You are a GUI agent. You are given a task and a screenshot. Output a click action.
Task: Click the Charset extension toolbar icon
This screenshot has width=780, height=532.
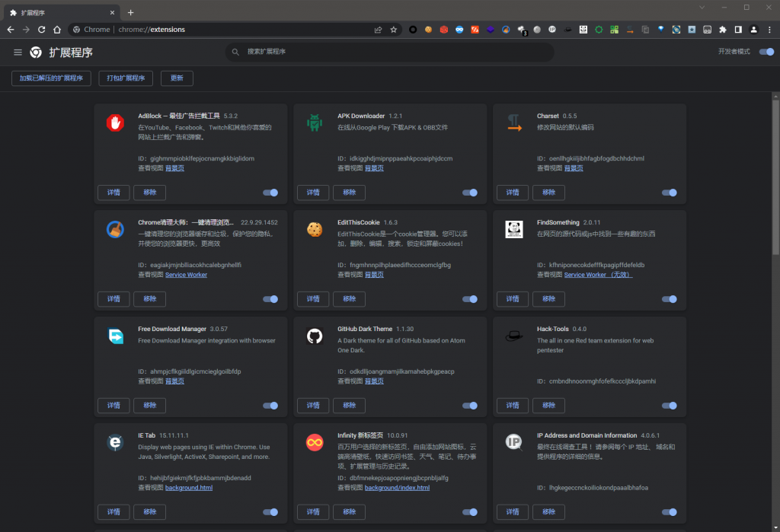(630, 30)
